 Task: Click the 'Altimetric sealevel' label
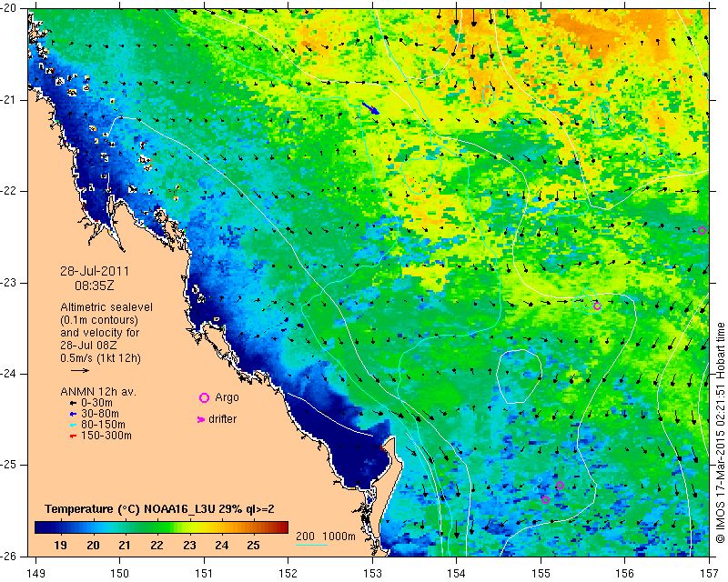pyautogui.click(x=106, y=307)
